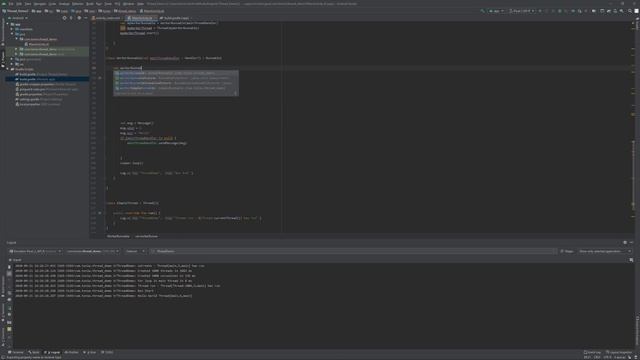Switch to activity_main.xml editor tab
This screenshot has width=640, height=360.
[107, 18]
